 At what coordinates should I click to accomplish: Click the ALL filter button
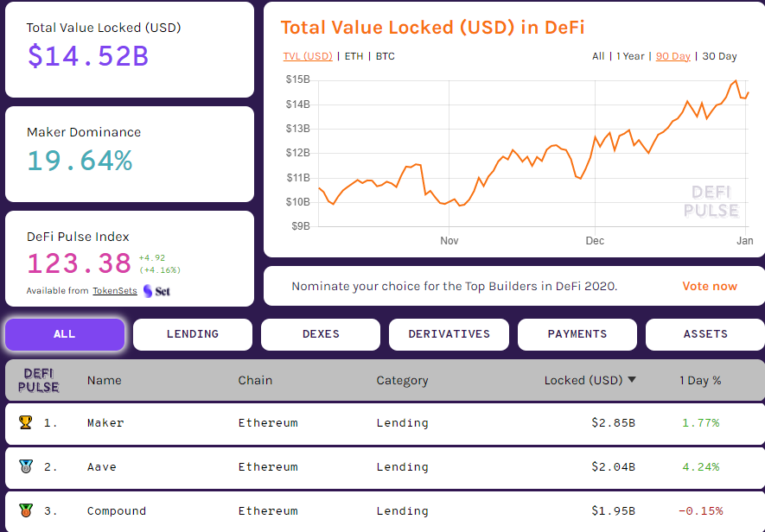(x=64, y=333)
